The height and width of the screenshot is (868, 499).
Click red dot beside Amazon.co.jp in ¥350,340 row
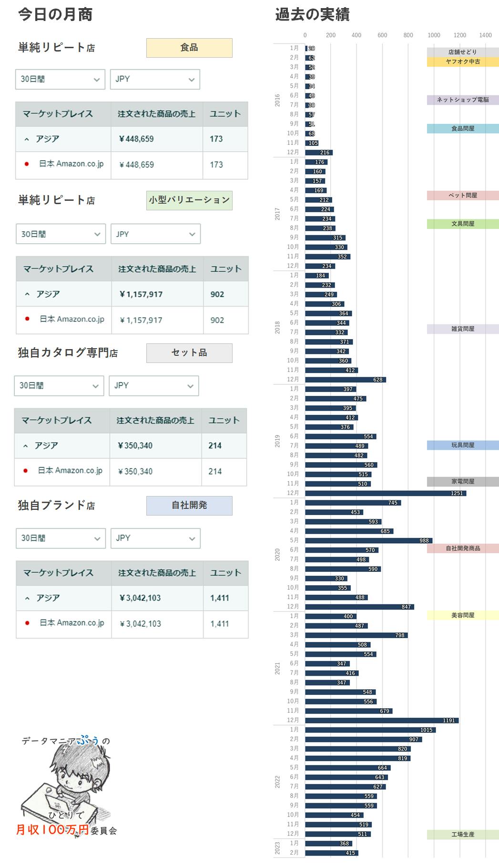coord(25,471)
